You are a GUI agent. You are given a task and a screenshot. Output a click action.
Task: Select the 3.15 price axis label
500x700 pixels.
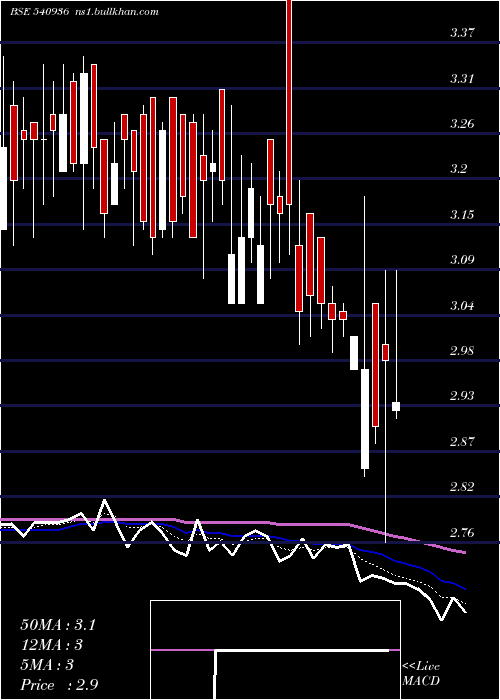pos(462,215)
